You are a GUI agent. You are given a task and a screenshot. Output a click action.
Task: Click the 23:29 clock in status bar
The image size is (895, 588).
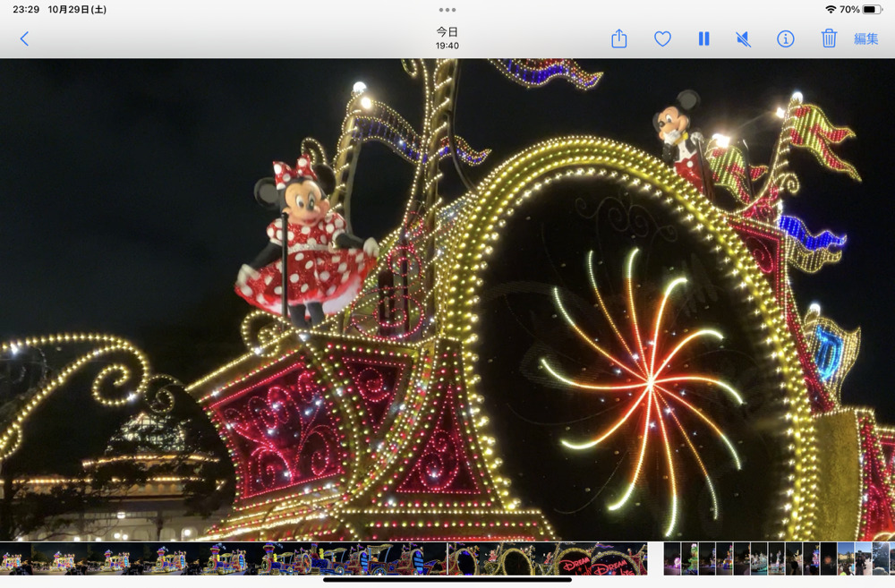point(26,9)
